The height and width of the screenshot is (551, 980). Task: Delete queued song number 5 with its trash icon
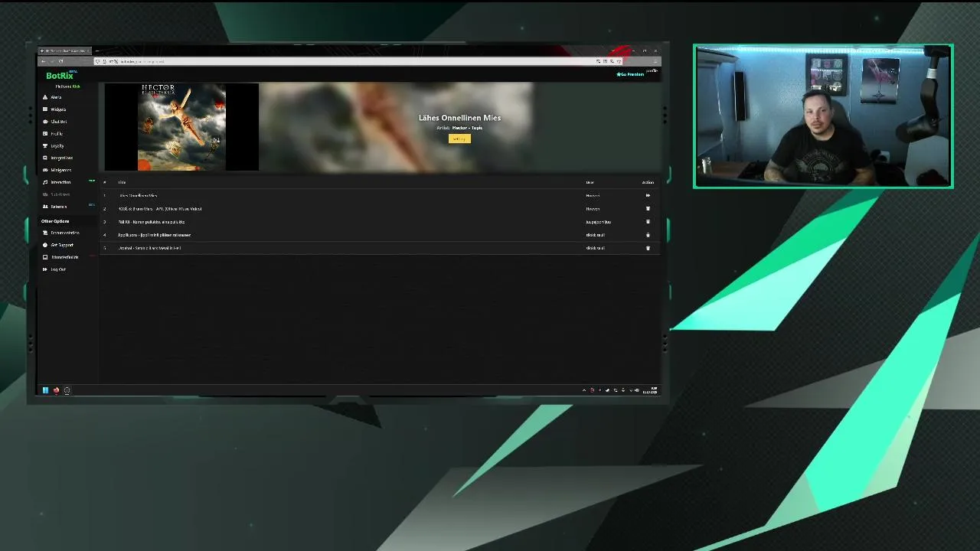coord(648,248)
